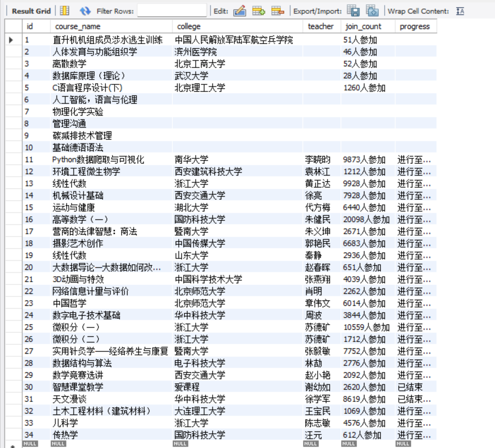Select teacher cell 袁林江
The height and width of the screenshot is (448, 495).
point(322,171)
